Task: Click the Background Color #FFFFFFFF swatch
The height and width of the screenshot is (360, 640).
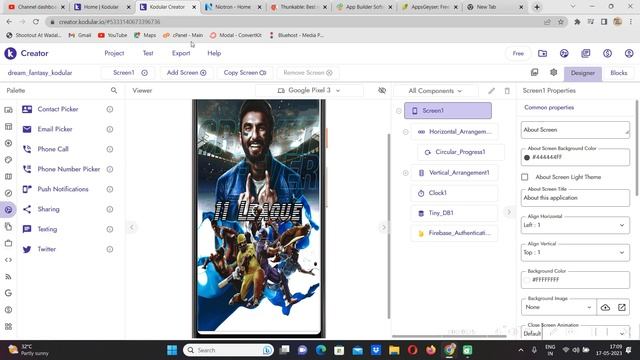Action: 527,280
